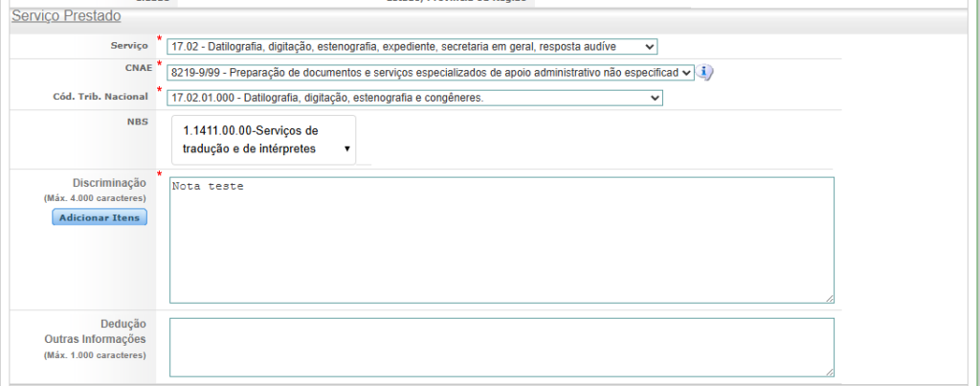Expand the CNAE select box
This screenshot has width=980, height=386.
[429, 73]
